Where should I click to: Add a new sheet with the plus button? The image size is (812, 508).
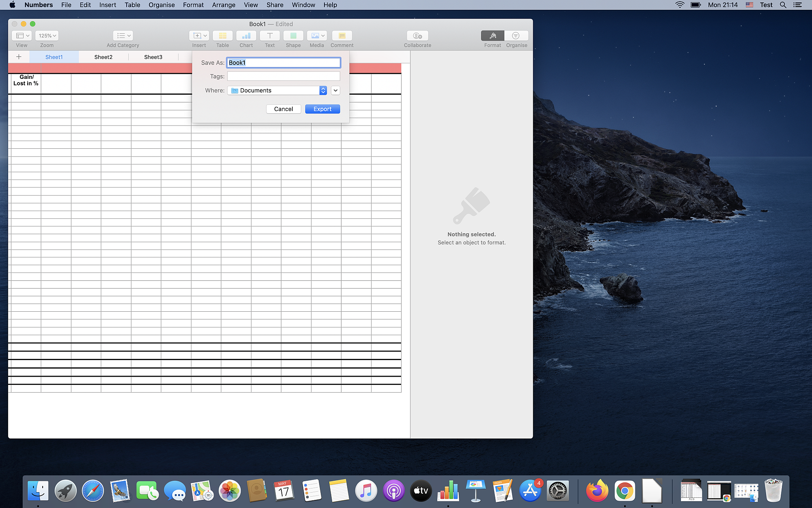tap(19, 57)
